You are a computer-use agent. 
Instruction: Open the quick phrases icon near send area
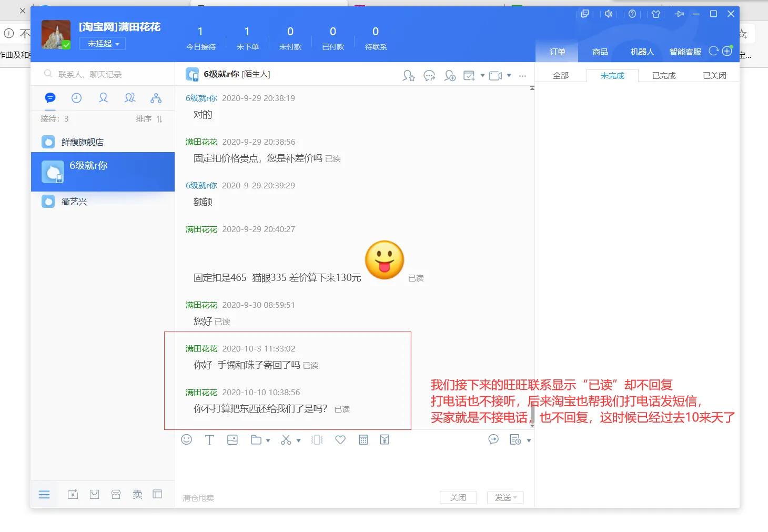click(493, 439)
